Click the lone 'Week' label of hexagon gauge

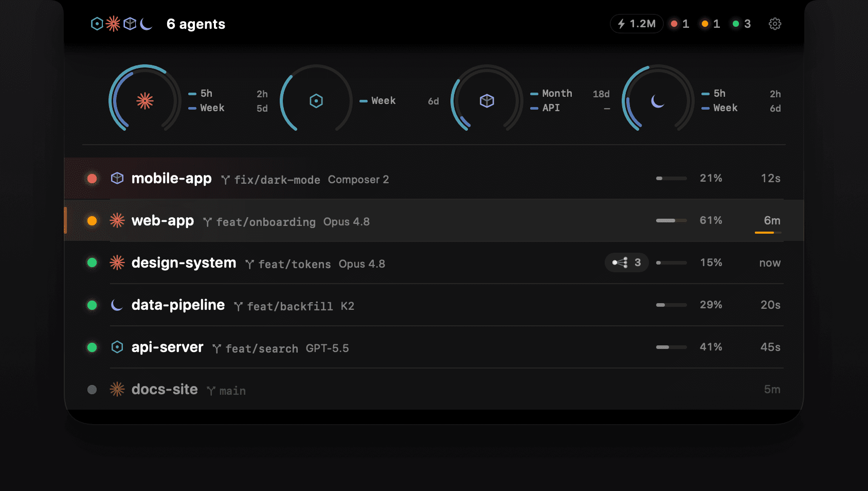point(384,100)
